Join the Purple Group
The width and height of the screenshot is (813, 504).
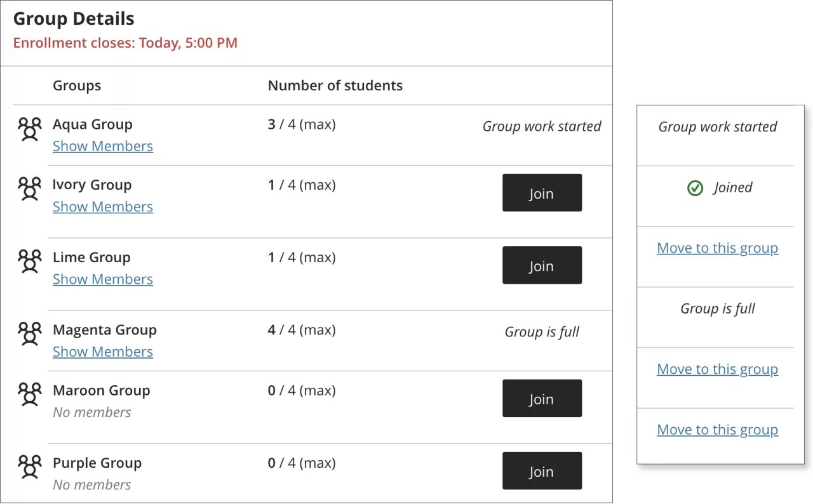(x=542, y=470)
